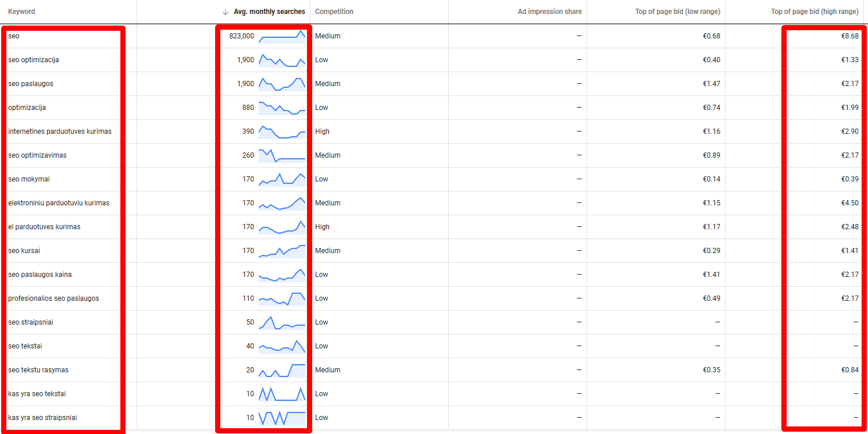Click the 110 monthly searches value
The image size is (868, 434).
[248, 298]
